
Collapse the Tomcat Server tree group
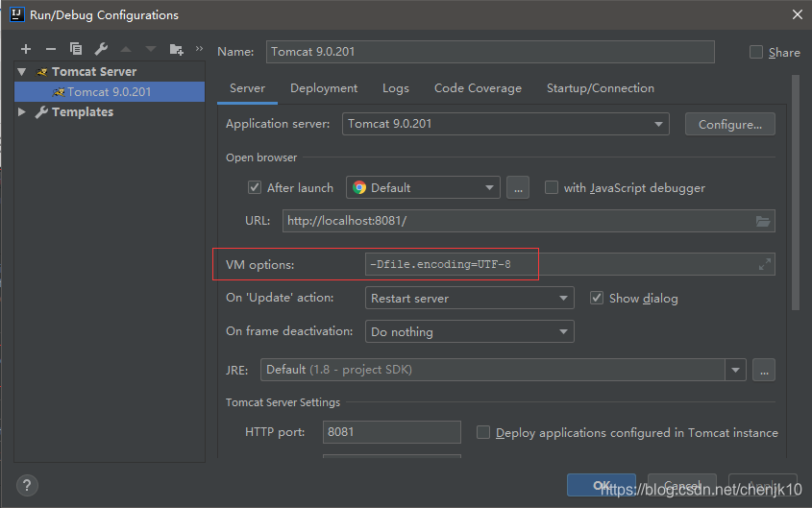click(22, 71)
